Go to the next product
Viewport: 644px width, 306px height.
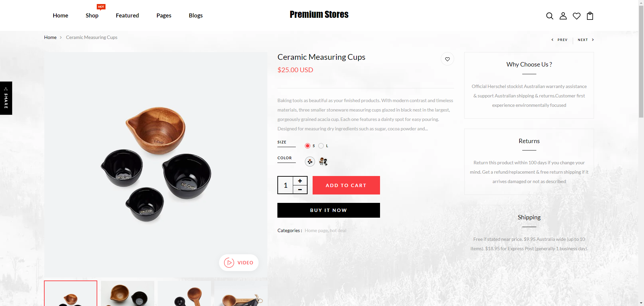coord(586,40)
